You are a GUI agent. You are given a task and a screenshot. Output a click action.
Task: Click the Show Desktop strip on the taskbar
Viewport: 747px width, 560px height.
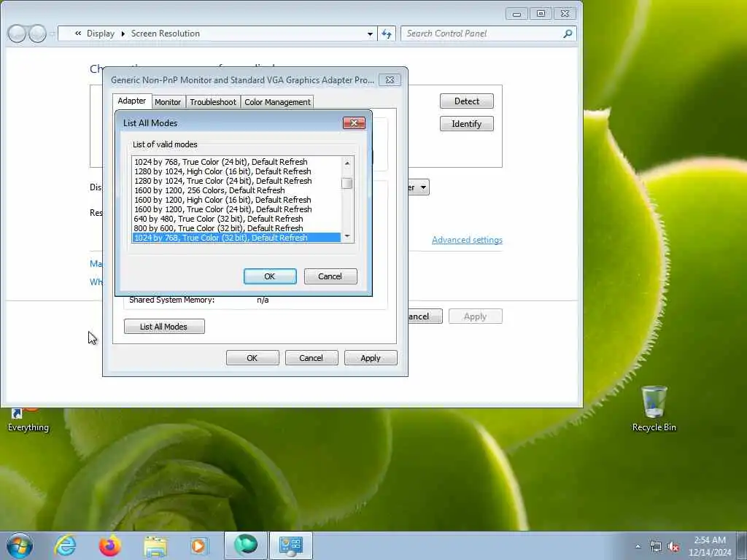(x=743, y=545)
